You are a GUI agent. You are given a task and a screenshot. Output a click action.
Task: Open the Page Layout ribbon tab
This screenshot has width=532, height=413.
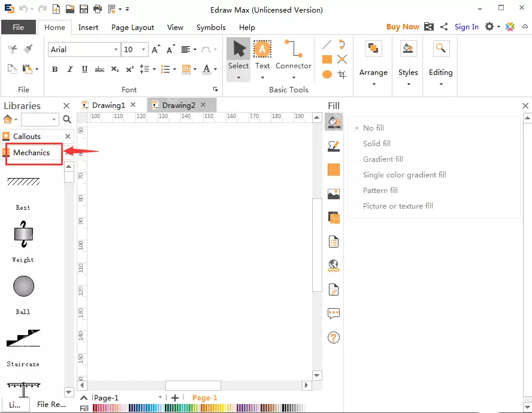click(132, 27)
